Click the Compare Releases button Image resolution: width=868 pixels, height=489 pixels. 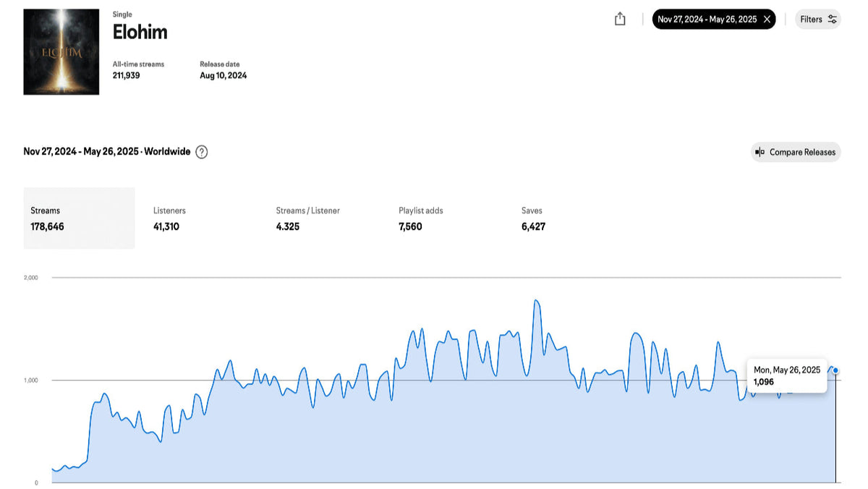click(796, 152)
